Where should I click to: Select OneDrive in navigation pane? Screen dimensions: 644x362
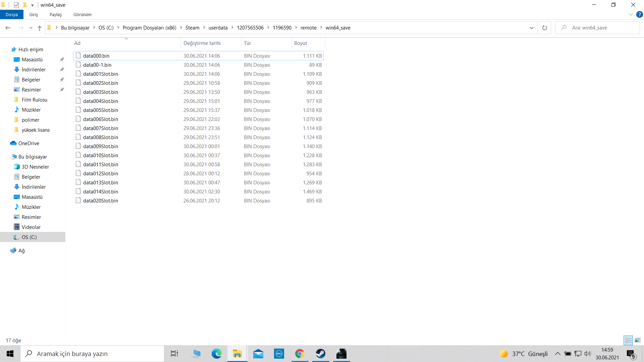click(29, 143)
